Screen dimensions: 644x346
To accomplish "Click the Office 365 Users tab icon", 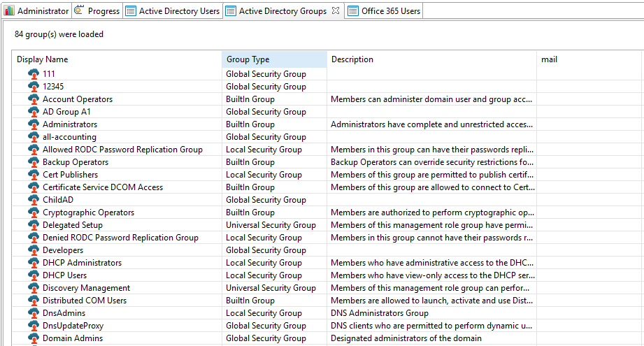I will 352,11.
